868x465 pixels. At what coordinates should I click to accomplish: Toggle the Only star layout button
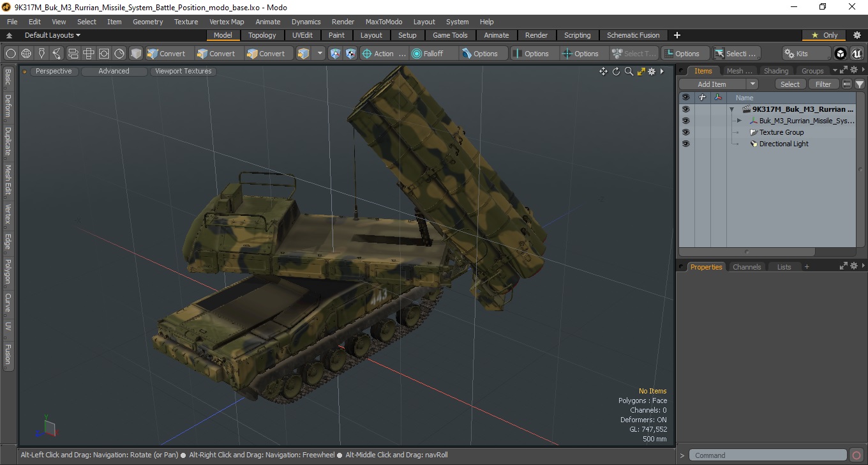[x=824, y=35]
